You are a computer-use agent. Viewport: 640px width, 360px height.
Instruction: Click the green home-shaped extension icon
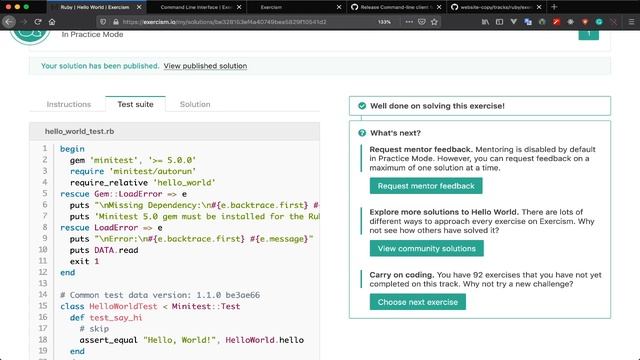[542, 22]
